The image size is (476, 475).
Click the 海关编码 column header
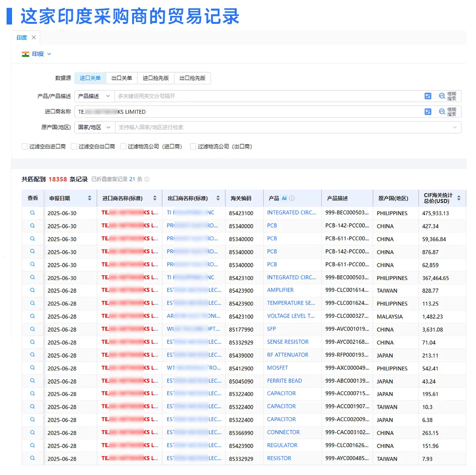click(241, 198)
